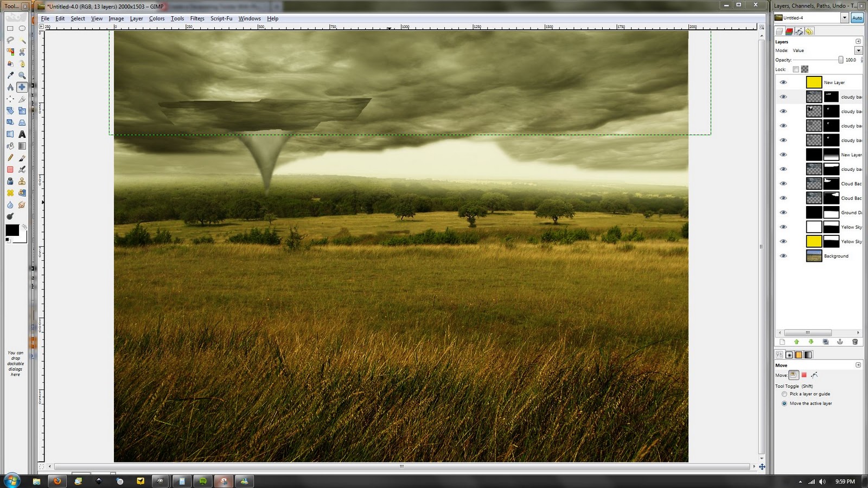The height and width of the screenshot is (488, 868).
Task: Open the Filters menu
Action: (x=197, y=18)
